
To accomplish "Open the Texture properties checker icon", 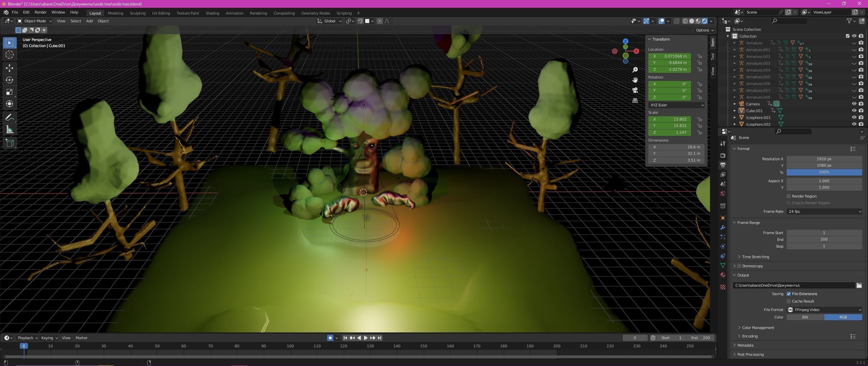I will coord(723,287).
